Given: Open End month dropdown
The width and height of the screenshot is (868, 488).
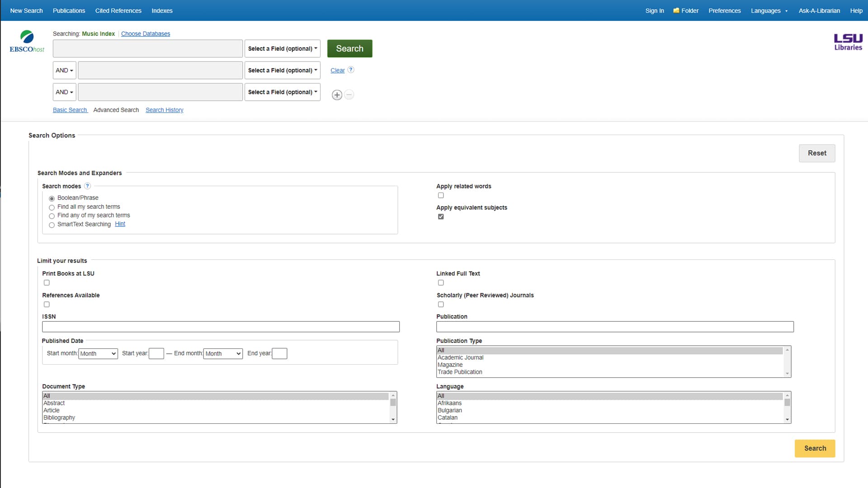Looking at the screenshot, I should 223,353.
